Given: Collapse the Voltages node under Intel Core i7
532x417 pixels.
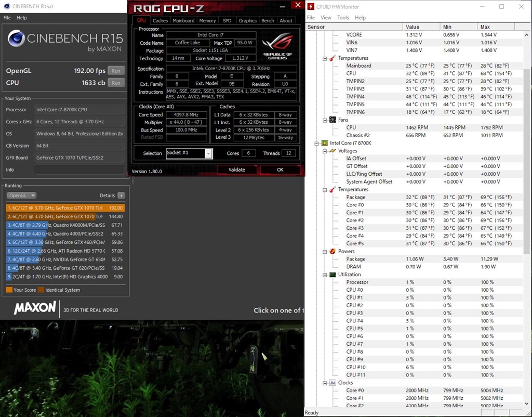Looking at the screenshot, I should point(325,151).
